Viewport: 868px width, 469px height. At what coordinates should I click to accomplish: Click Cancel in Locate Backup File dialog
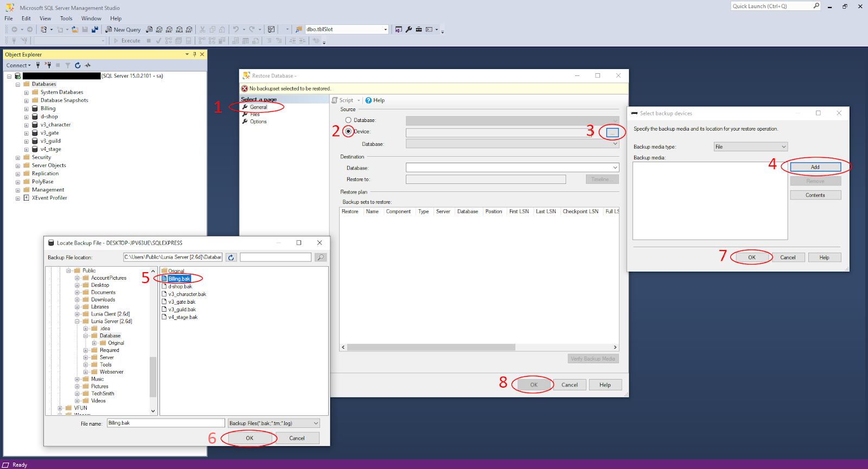click(297, 438)
